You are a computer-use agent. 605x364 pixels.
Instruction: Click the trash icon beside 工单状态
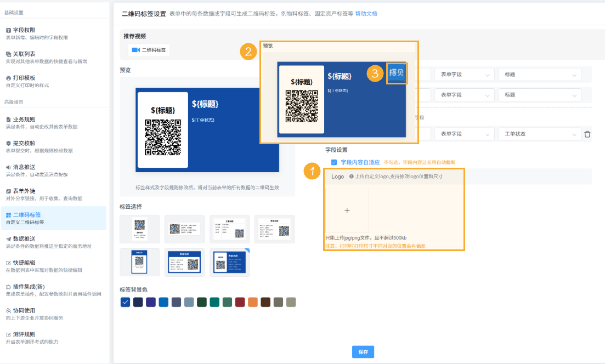click(x=587, y=134)
